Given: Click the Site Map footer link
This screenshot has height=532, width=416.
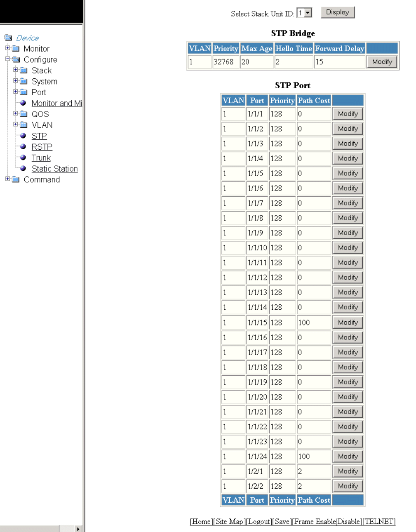Looking at the screenshot, I should pyautogui.click(x=230, y=522).
